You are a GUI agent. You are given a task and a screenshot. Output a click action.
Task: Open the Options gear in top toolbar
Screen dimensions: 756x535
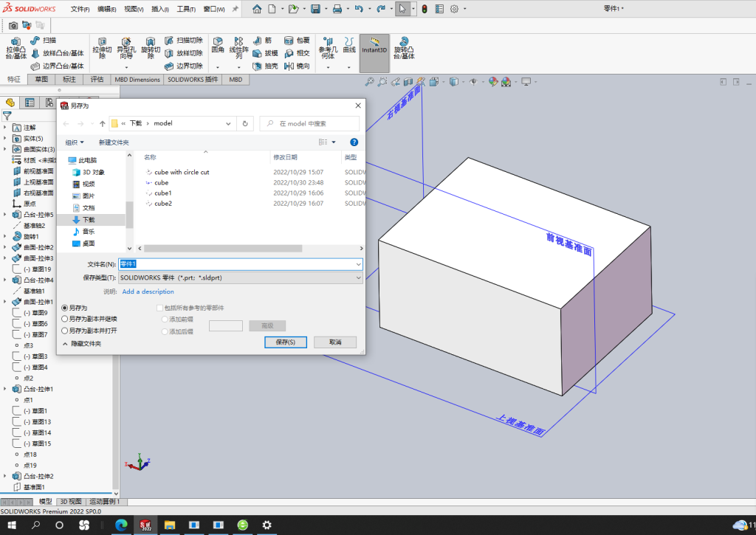[x=454, y=9]
